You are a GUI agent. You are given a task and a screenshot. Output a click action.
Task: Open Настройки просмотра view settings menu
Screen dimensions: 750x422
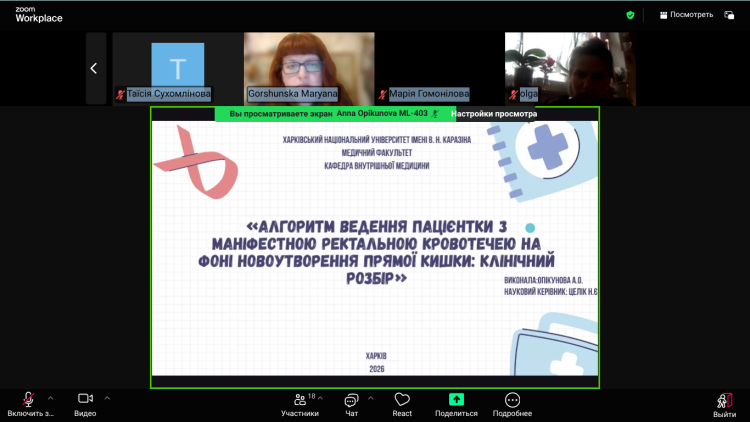click(494, 114)
